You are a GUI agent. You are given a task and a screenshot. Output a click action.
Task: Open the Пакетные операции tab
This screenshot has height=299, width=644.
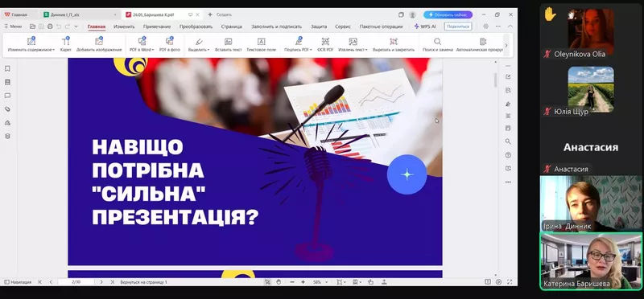point(381,27)
